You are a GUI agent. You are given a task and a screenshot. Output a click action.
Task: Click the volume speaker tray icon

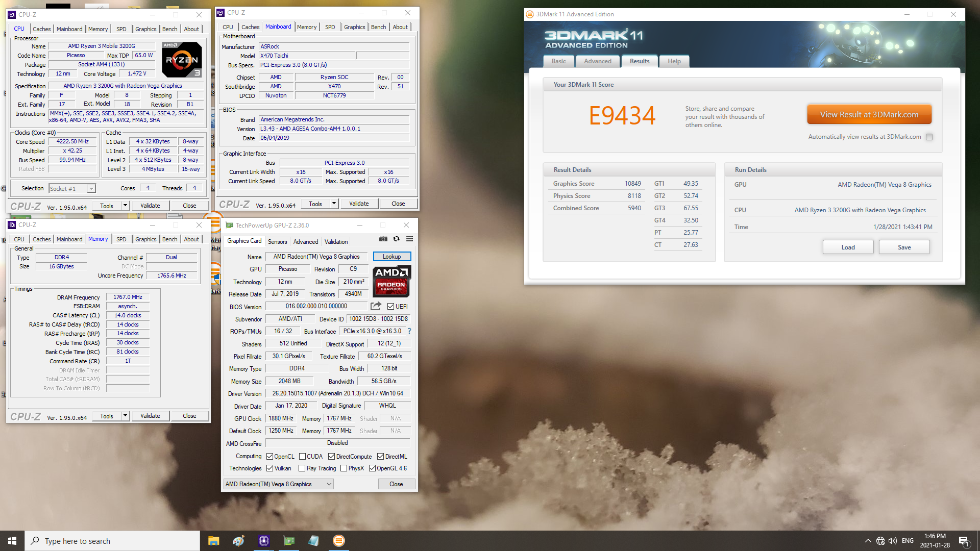click(893, 541)
